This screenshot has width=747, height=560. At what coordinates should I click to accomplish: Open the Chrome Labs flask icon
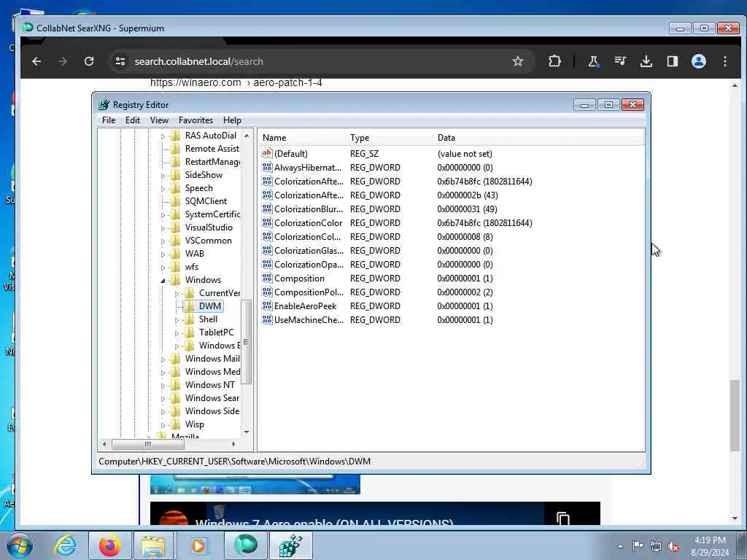594,61
